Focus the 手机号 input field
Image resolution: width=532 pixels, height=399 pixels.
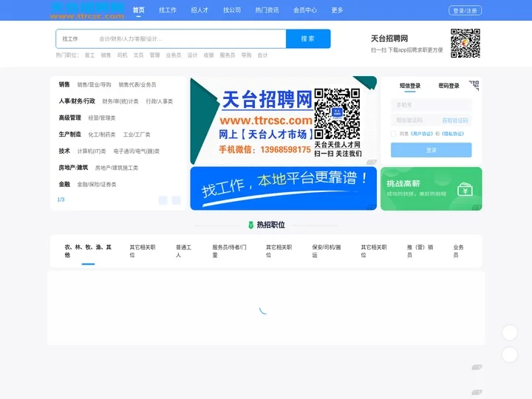click(x=432, y=105)
